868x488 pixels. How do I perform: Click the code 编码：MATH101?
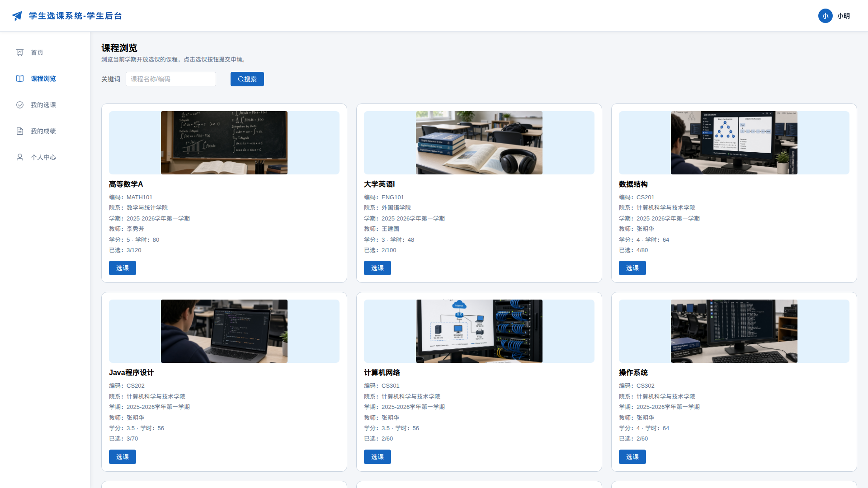point(131,197)
